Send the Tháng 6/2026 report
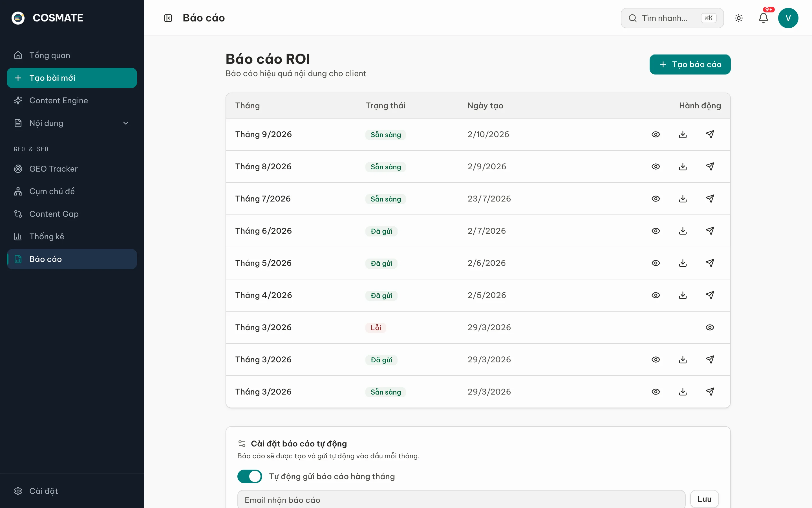This screenshot has width=812, height=508. pyautogui.click(x=710, y=231)
